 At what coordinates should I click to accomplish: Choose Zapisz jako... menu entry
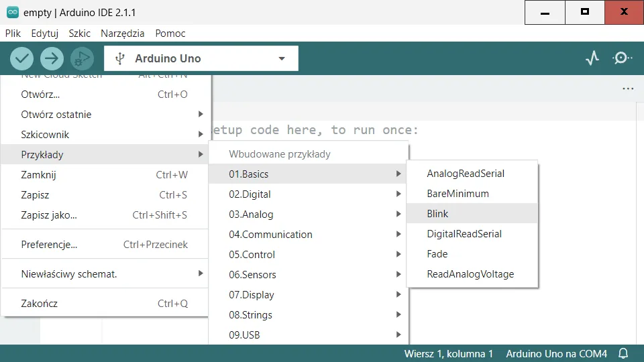point(105,215)
